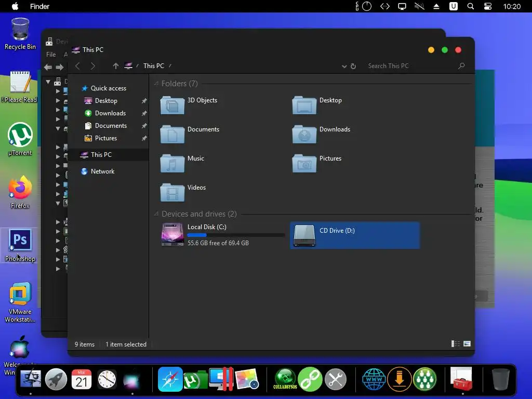
Task: Click the This PC breadcrumb in address bar
Action: click(154, 66)
